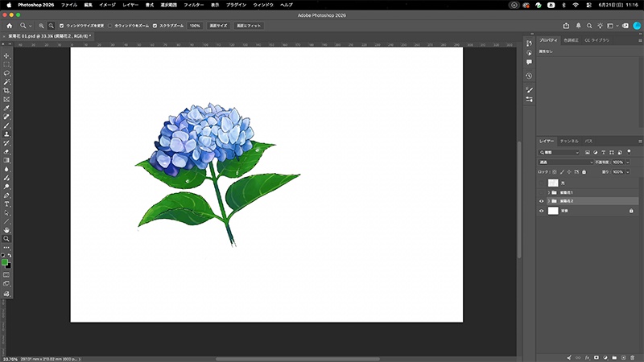Open the レイヤー menu
644x362 pixels.
tap(130, 5)
